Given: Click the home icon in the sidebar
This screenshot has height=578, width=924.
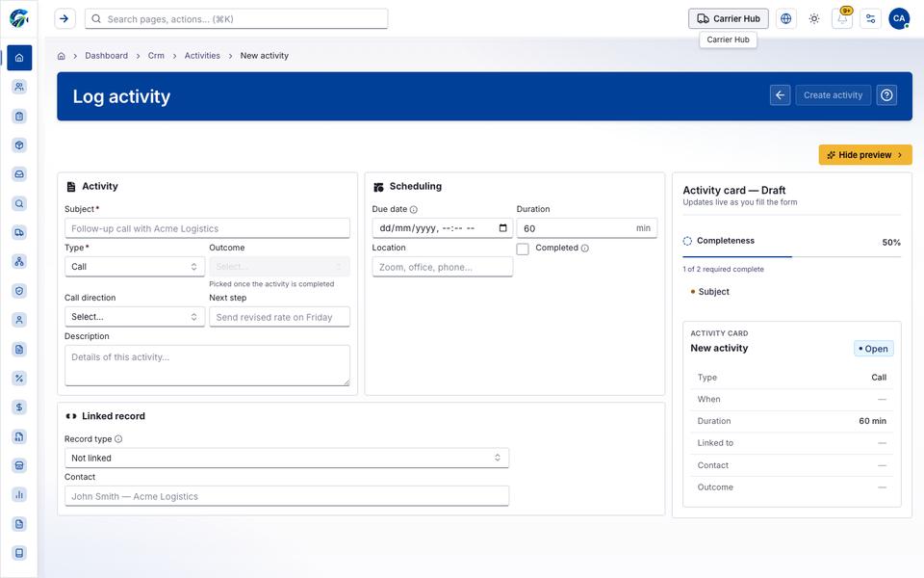Looking at the screenshot, I should (19, 58).
